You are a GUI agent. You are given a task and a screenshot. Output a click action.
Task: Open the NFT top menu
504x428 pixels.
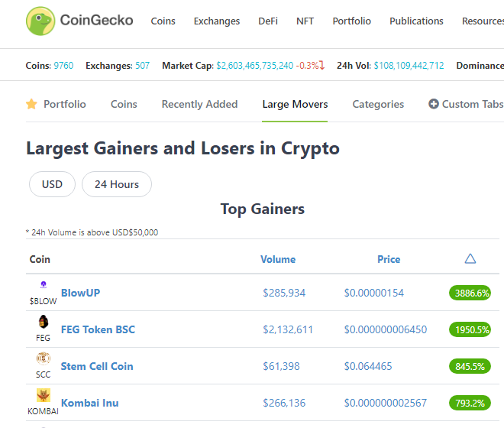click(x=305, y=21)
